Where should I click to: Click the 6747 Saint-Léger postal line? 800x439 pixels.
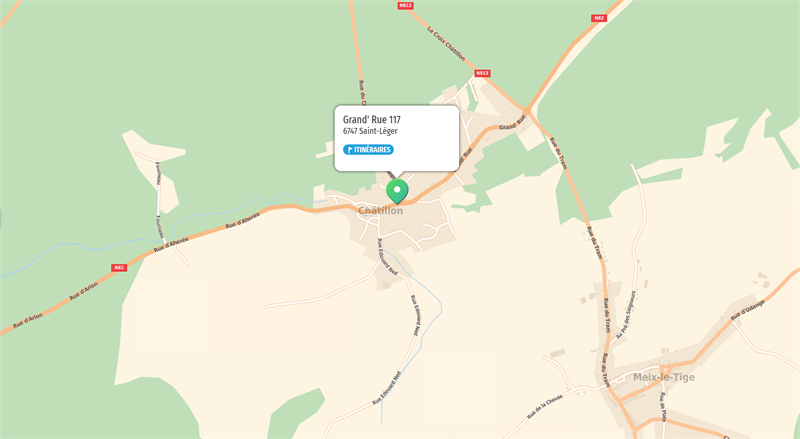click(x=370, y=131)
